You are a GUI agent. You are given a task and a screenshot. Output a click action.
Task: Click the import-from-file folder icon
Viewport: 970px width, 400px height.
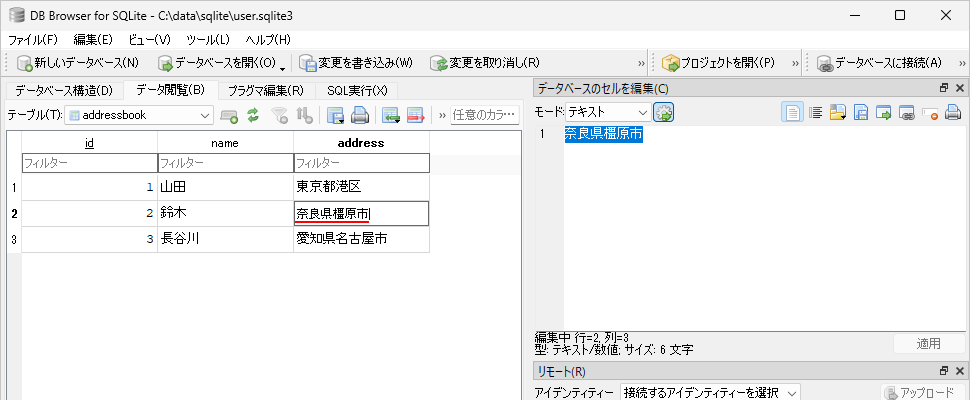pyautogui.click(x=838, y=113)
